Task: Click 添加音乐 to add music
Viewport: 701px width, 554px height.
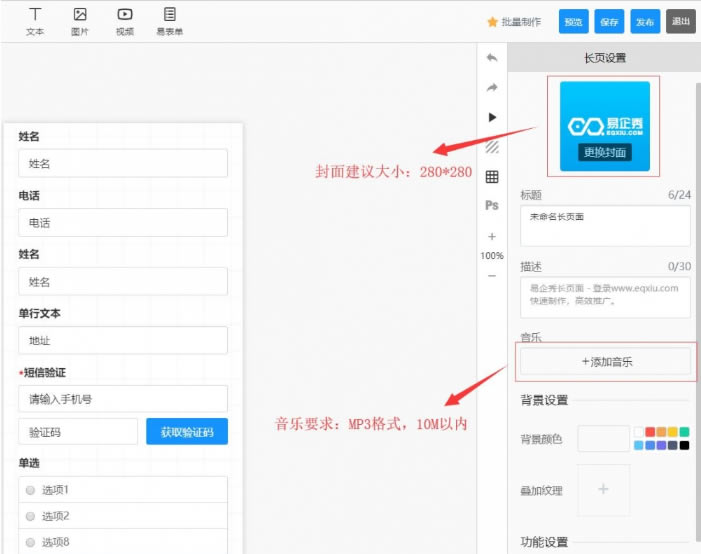Action: (x=605, y=362)
